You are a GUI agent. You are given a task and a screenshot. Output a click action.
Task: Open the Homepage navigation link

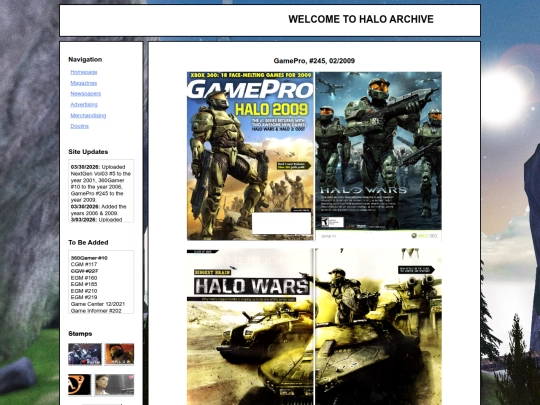(x=84, y=72)
